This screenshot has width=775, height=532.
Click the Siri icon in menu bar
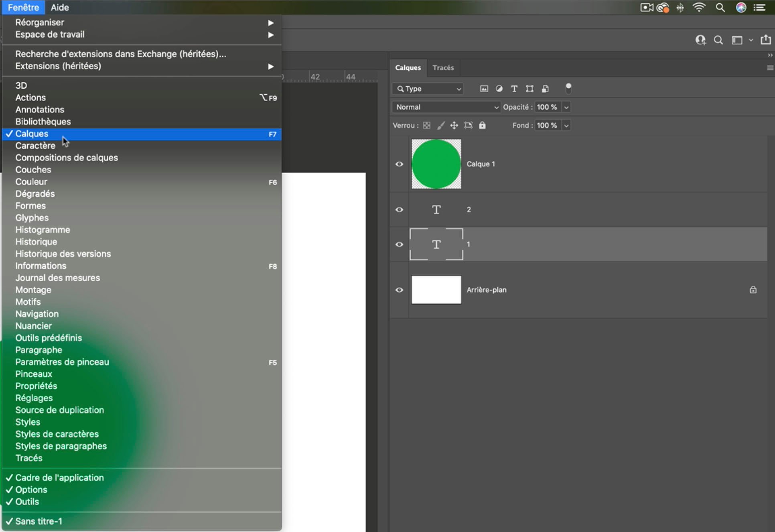741,8
